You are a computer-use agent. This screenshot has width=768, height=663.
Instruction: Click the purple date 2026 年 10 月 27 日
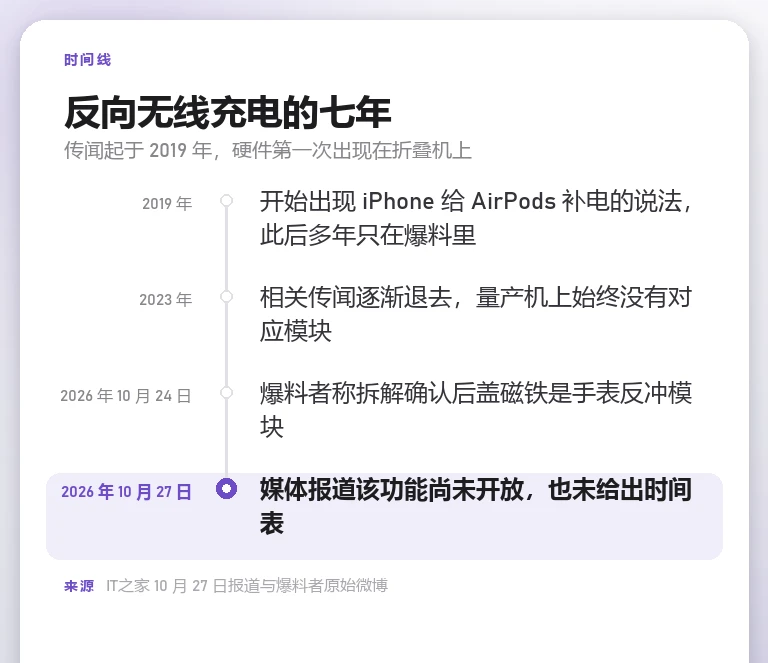tap(126, 492)
